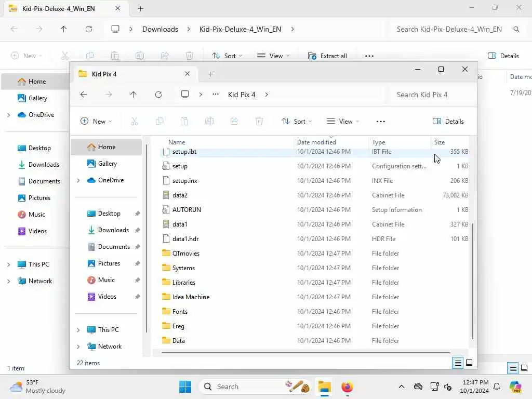Image resolution: width=532 pixels, height=399 pixels.
Task: Open View dropdown in background window
Action: pyautogui.click(x=273, y=56)
